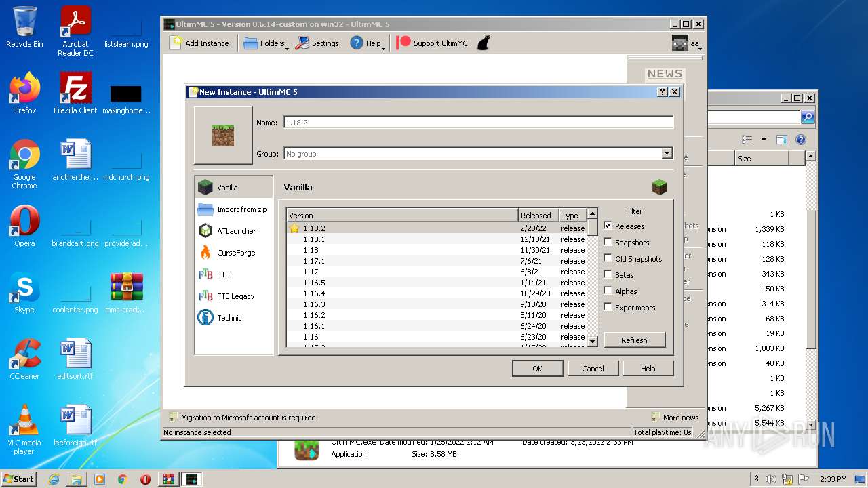
Task: Select the ATLauncher page
Action: 234,231
